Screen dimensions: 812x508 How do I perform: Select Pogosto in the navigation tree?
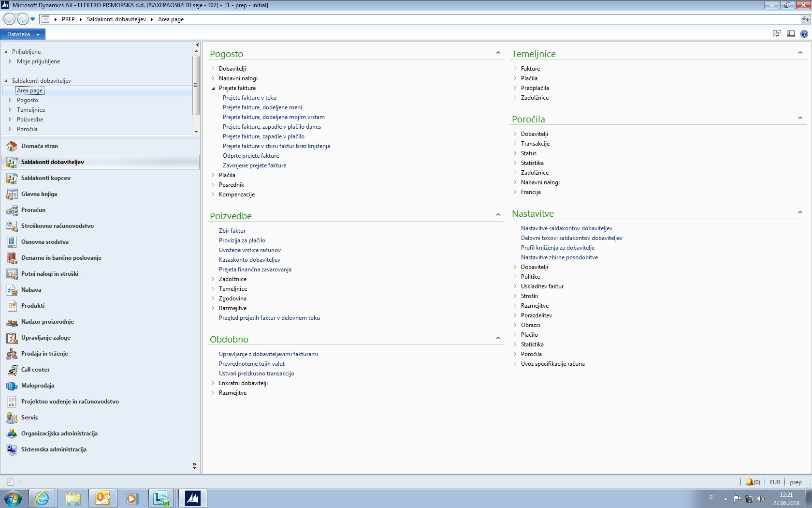point(28,100)
